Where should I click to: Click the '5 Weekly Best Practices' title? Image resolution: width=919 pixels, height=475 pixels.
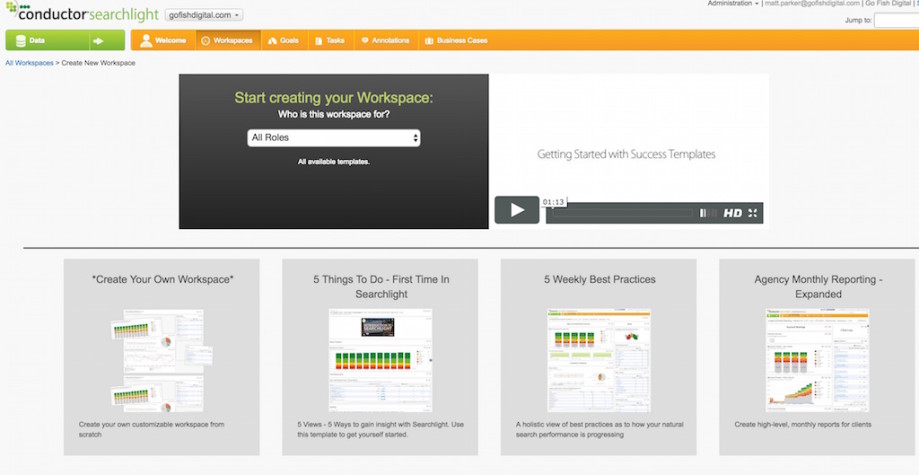click(x=600, y=280)
